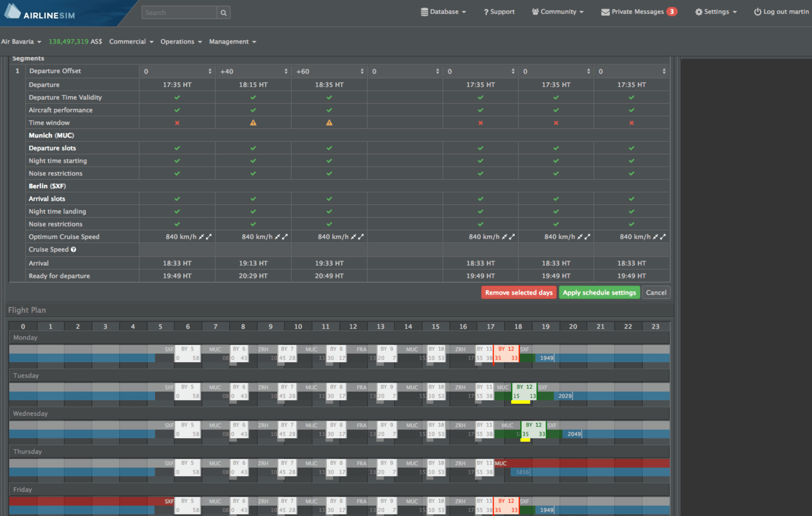
Task: Click Apply schedule settings button
Action: click(599, 292)
